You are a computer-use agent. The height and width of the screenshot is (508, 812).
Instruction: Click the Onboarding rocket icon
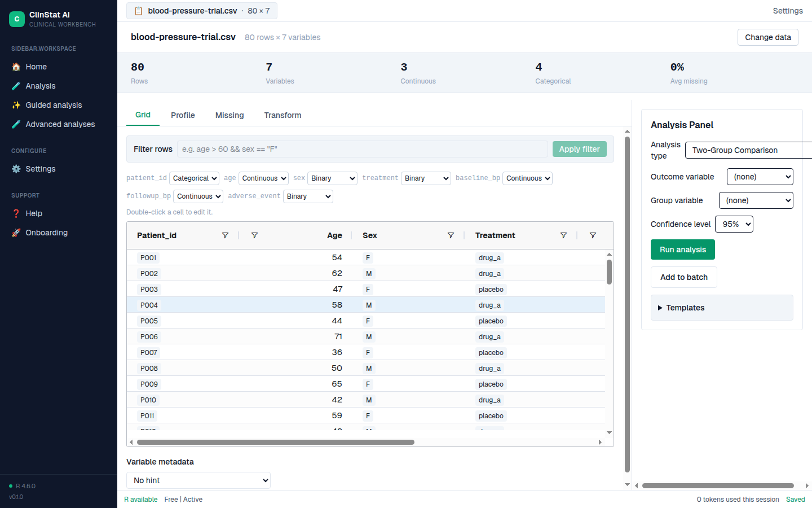pyautogui.click(x=16, y=233)
